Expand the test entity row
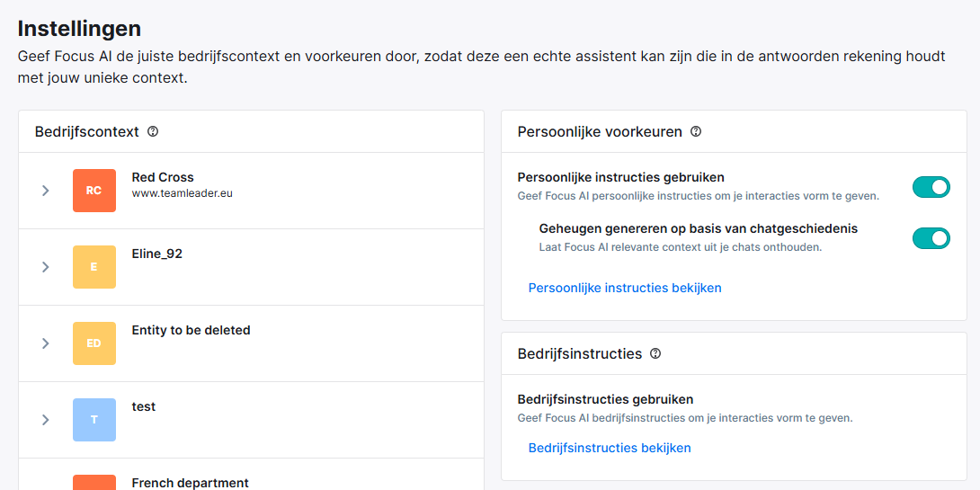 pos(46,419)
